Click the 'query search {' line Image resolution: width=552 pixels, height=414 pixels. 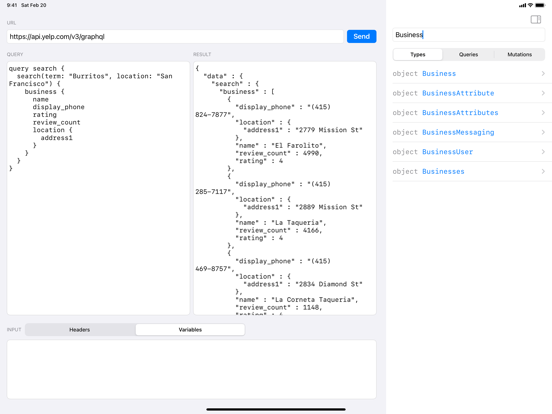click(x=37, y=68)
